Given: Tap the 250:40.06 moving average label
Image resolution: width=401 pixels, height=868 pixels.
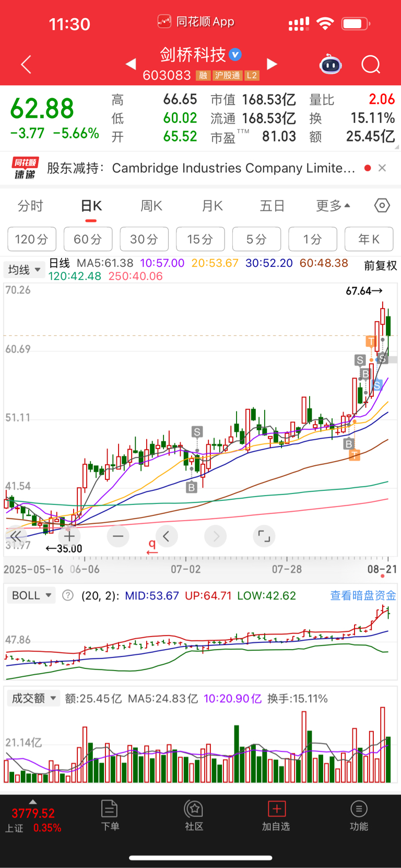Looking at the screenshot, I should pyautogui.click(x=136, y=276).
